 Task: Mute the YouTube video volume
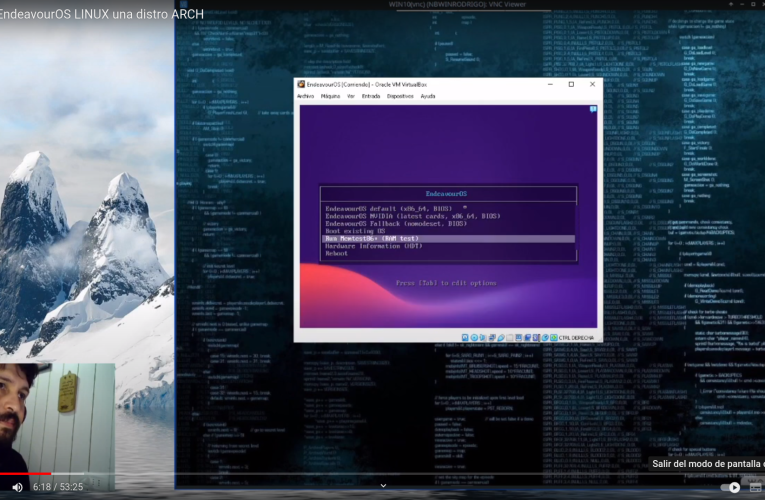click(x=18, y=487)
